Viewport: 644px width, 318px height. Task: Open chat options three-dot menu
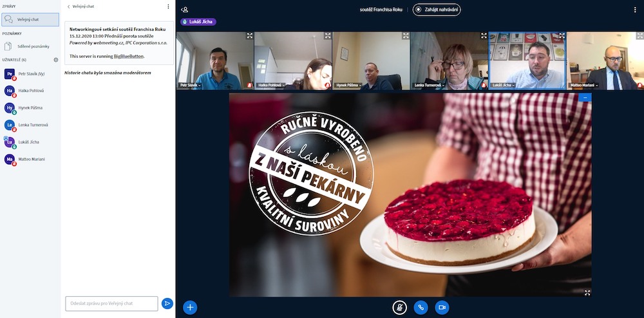[168, 6]
